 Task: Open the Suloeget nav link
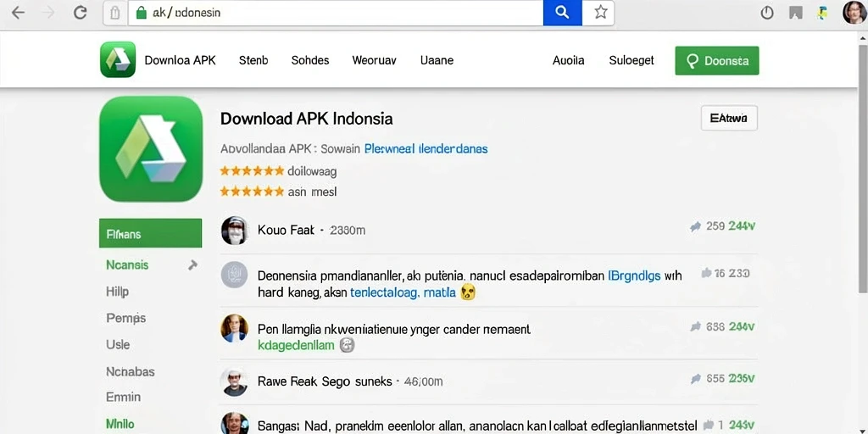point(632,60)
